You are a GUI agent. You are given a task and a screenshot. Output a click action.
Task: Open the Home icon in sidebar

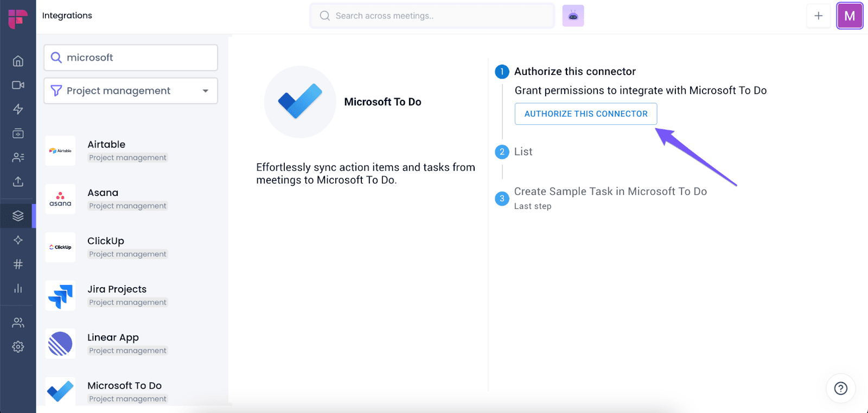(x=18, y=61)
